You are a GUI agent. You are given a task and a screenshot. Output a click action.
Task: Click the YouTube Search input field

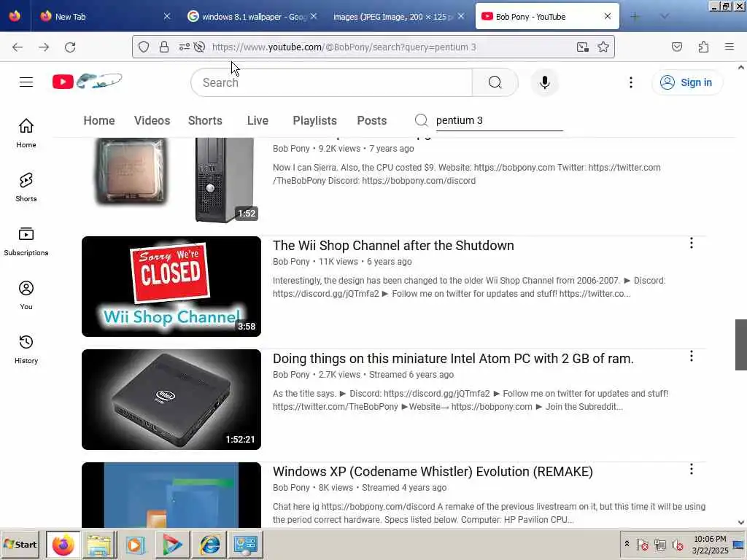point(332,82)
